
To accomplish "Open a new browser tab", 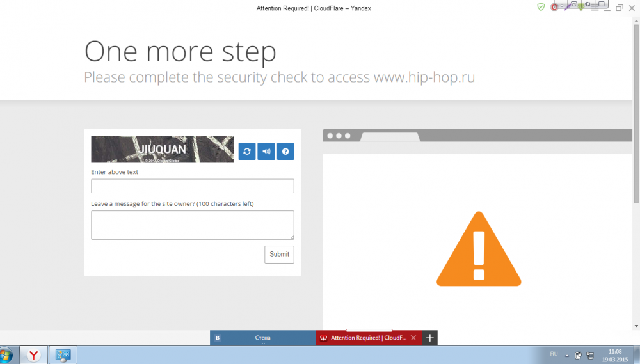I will [x=430, y=338].
